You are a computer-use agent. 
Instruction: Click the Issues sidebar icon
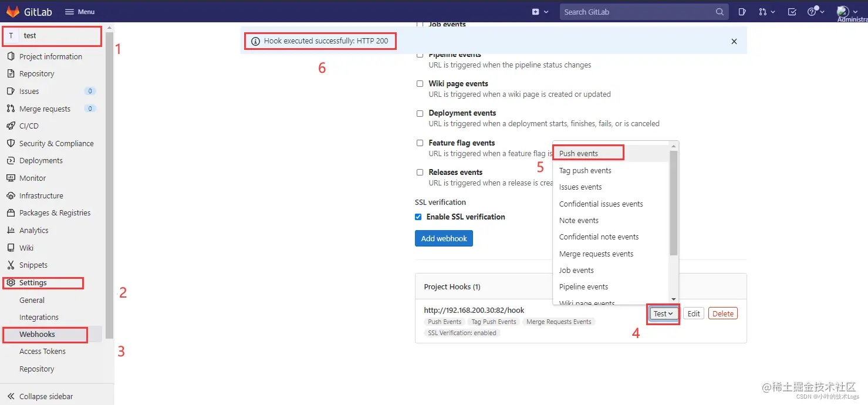(11, 91)
